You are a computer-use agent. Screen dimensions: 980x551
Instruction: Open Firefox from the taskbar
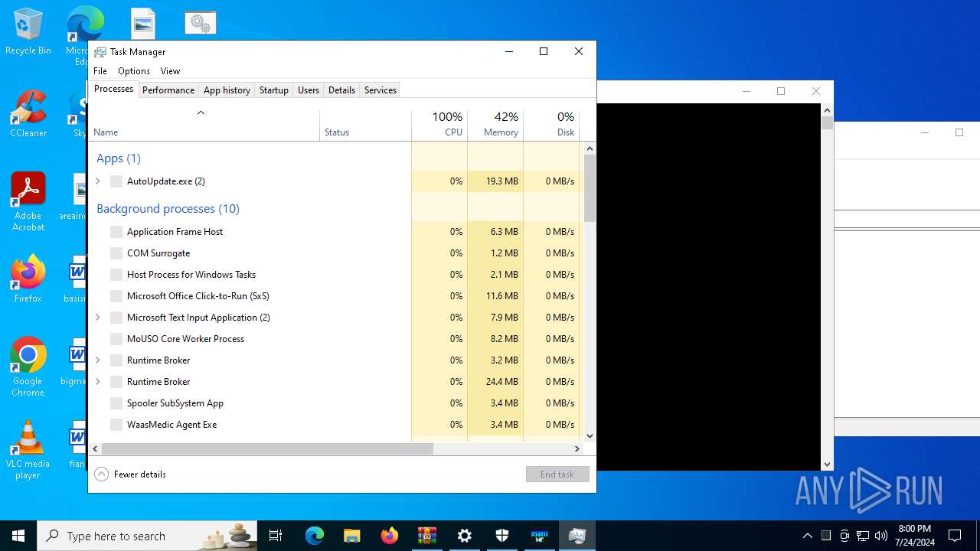click(x=390, y=536)
